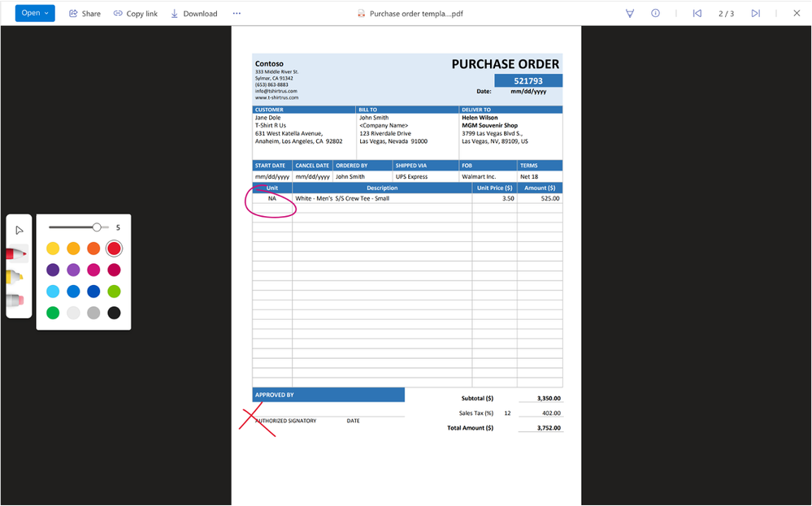This screenshot has width=812, height=506.
Task: Pick the dark purple color swatch
Action: pyautogui.click(x=53, y=270)
